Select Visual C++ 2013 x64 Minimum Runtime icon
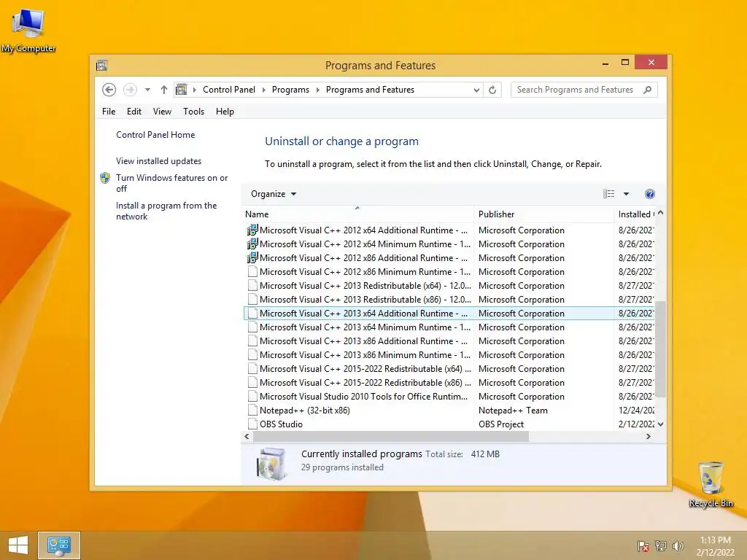Image resolution: width=747 pixels, height=560 pixels. [x=252, y=327]
